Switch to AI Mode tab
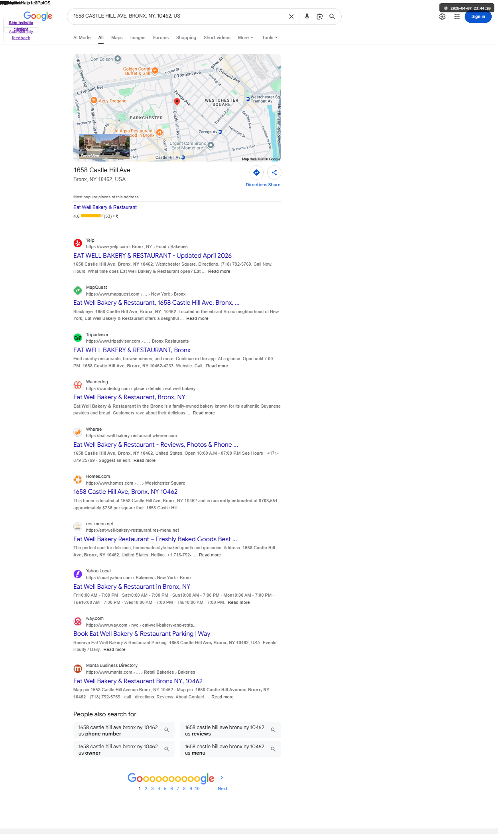This screenshot has height=834, width=504. pyautogui.click(x=82, y=37)
